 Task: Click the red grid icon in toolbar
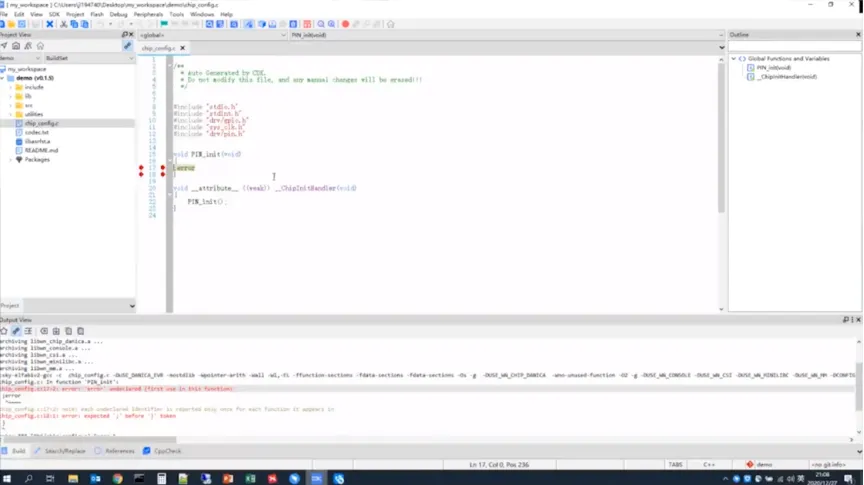tap(307, 24)
